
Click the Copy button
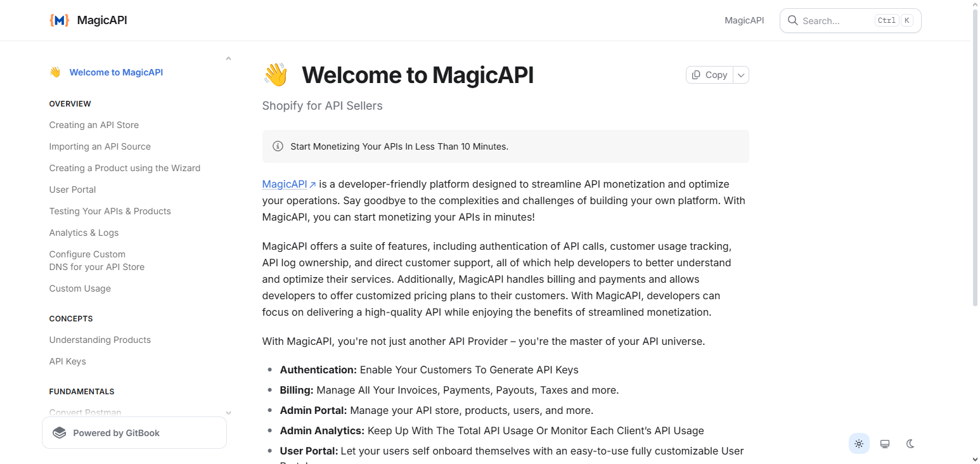(709, 75)
